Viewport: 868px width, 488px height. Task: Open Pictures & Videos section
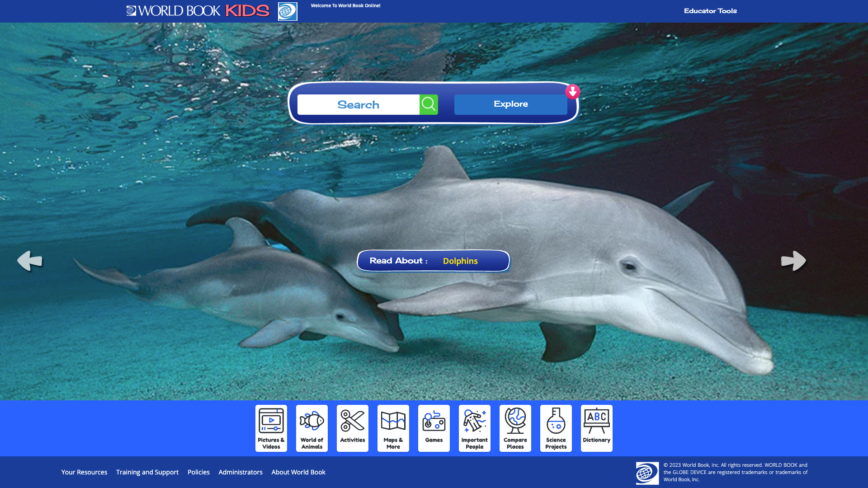point(271,428)
